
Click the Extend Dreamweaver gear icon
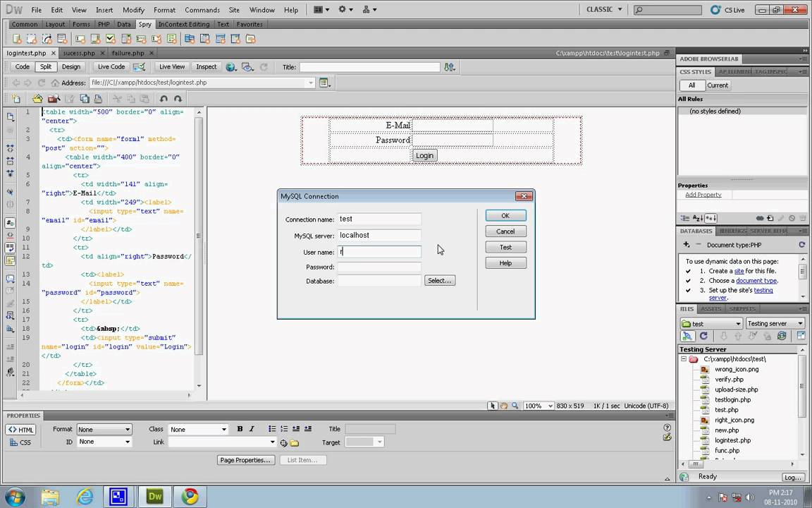(345, 9)
